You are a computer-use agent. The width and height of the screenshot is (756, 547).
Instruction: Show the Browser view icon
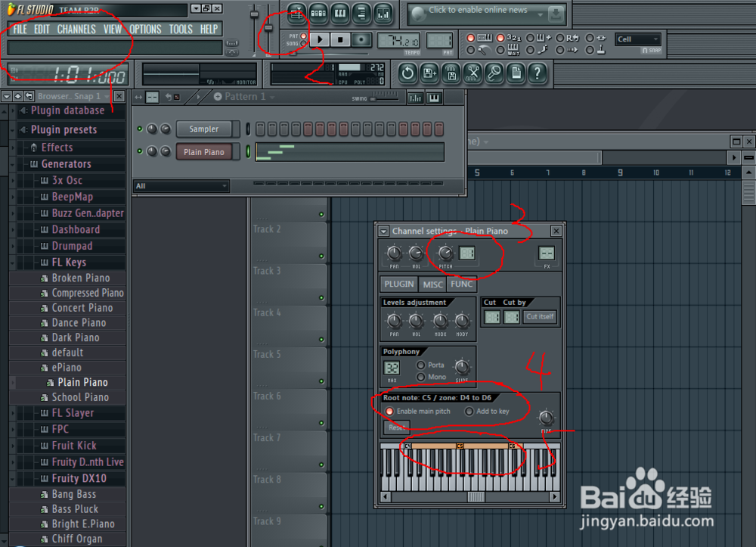point(361,14)
